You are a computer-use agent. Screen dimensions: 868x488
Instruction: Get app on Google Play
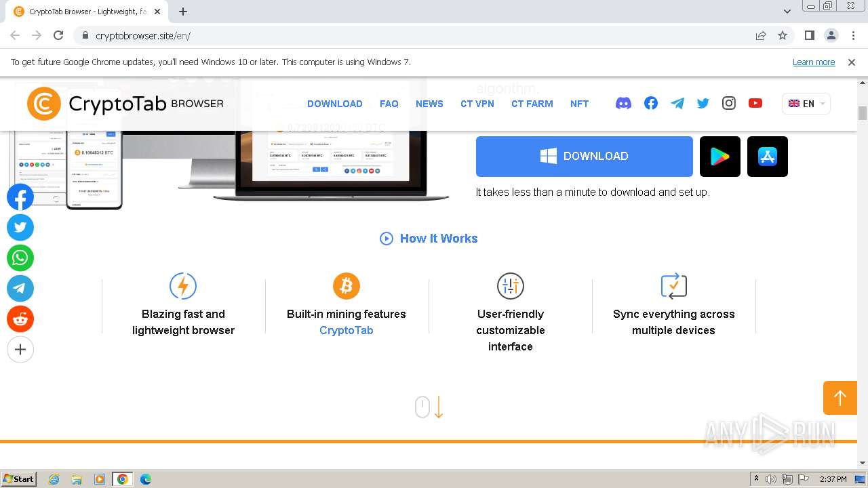[720, 157]
